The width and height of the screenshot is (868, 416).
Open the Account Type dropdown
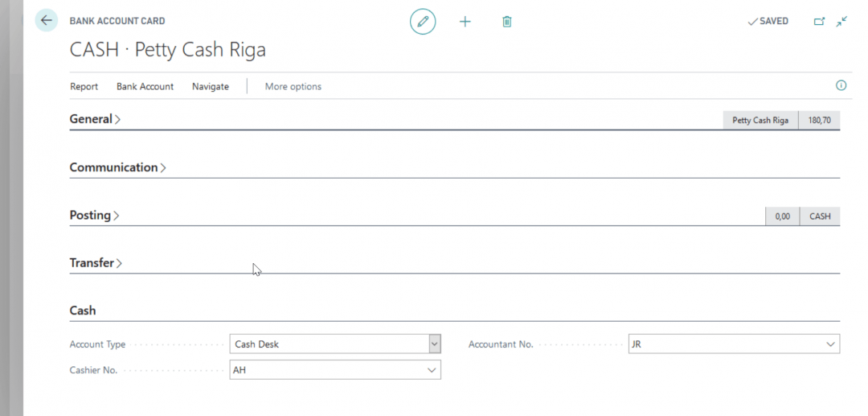pos(434,344)
